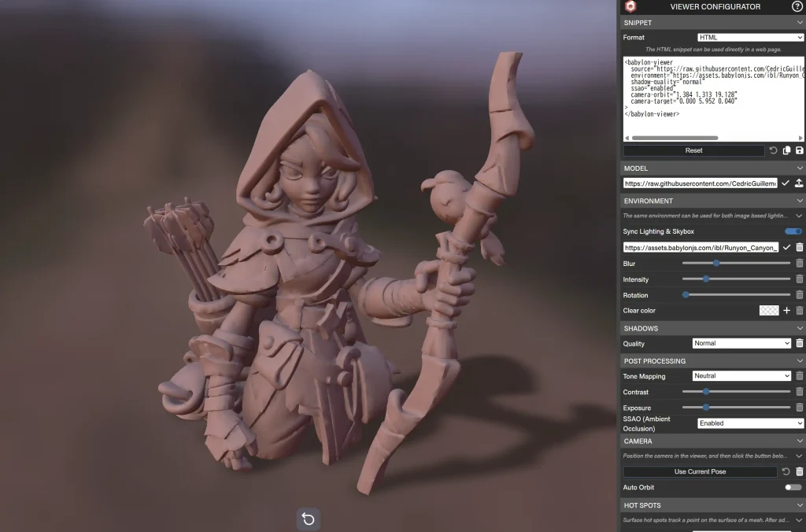Add a clear color with plus icon
This screenshot has width=806, height=532.
point(786,311)
